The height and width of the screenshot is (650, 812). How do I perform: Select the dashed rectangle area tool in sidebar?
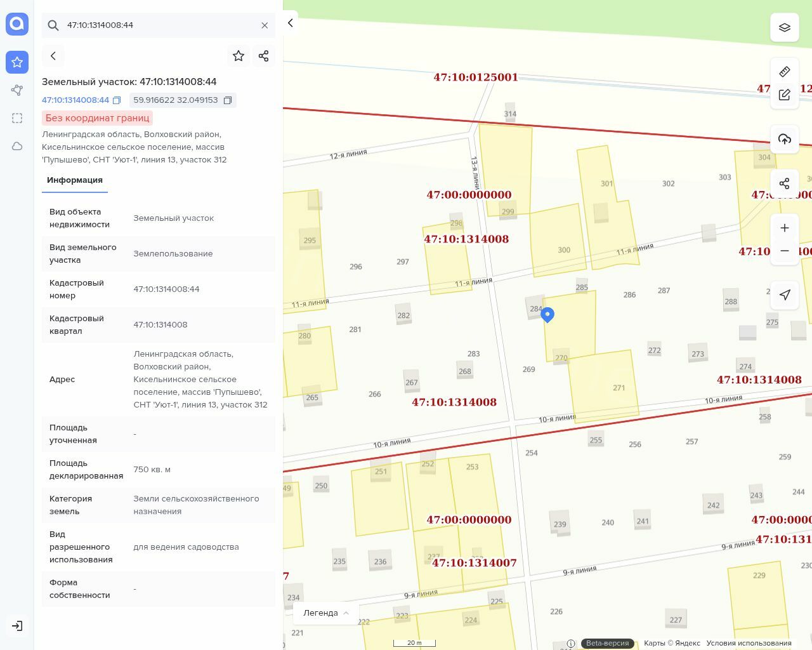coord(17,118)
